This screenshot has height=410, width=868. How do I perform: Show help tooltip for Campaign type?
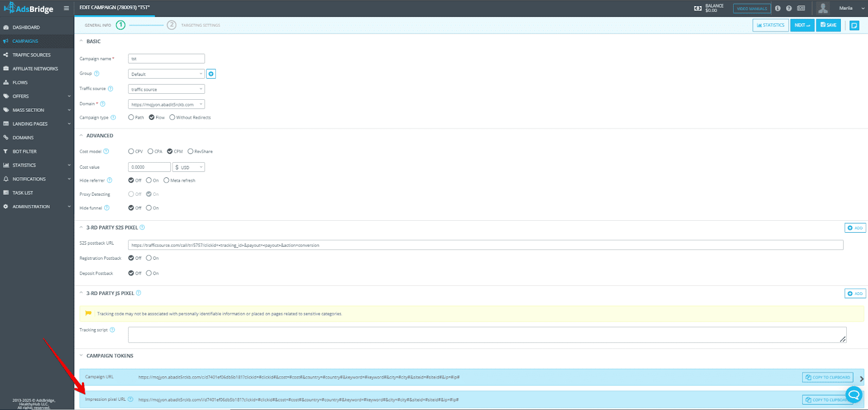[113, 117]
